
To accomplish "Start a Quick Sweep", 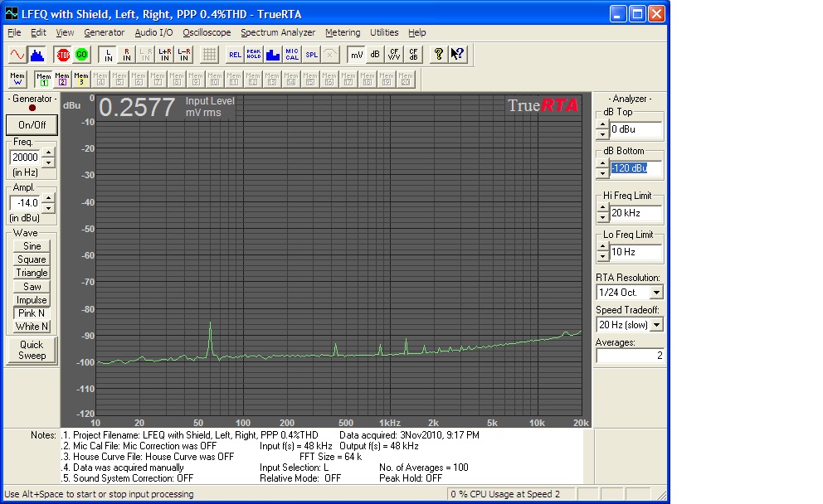I will tap(32, 350).
